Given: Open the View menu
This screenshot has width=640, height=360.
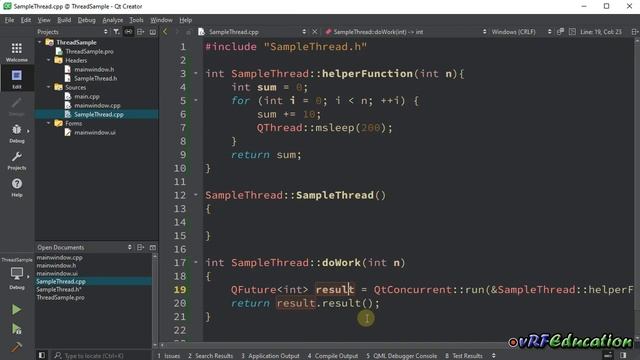Looking at the screenshot, I should pos(44,20).
